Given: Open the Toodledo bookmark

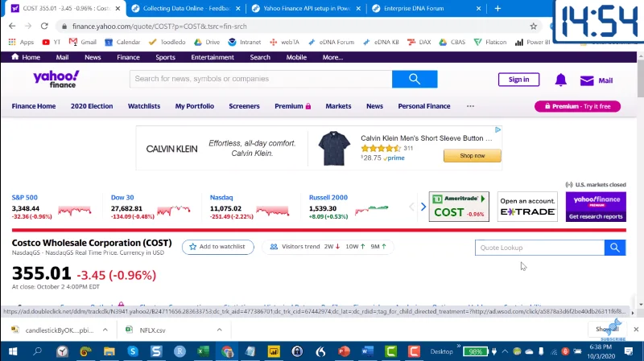Looking at the screenshot, I should [167, 42].
